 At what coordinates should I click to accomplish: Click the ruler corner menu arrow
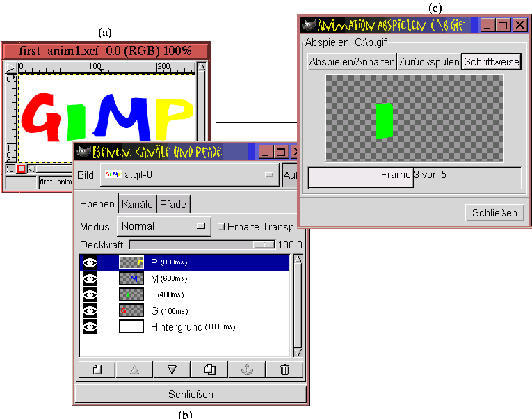pos(10,68)
